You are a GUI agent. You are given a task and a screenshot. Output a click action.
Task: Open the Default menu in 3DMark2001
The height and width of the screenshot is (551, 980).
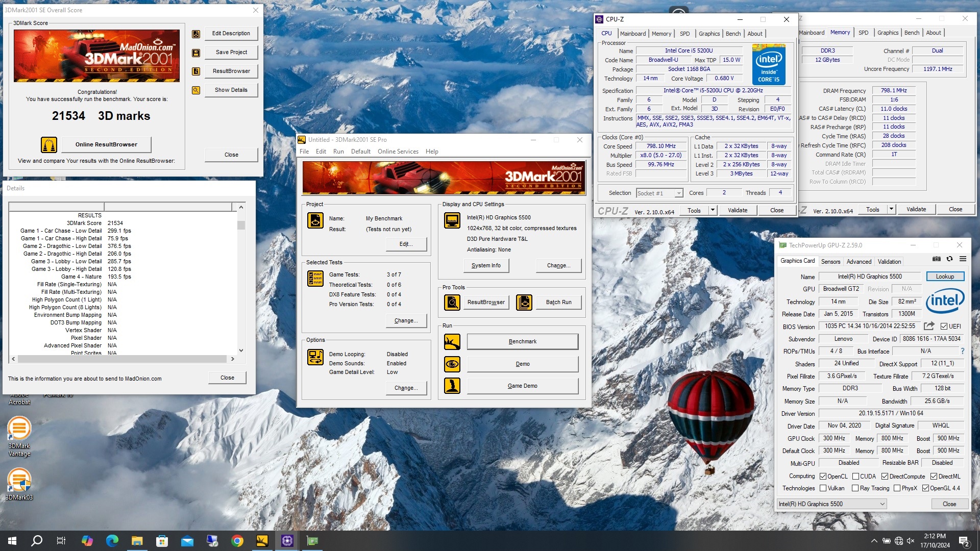[361, 152]
